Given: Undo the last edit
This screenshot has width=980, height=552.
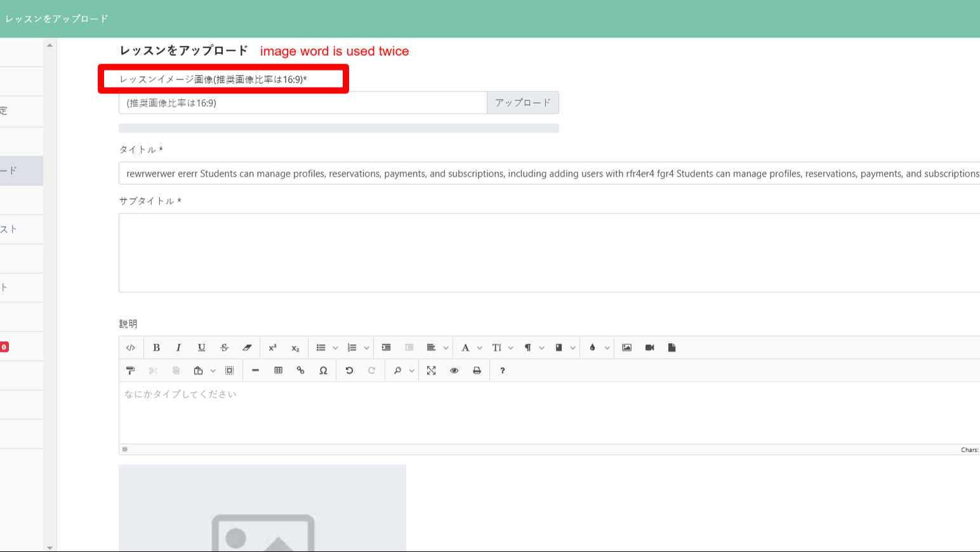Looking at the screenshot, I should pos(349,370).
